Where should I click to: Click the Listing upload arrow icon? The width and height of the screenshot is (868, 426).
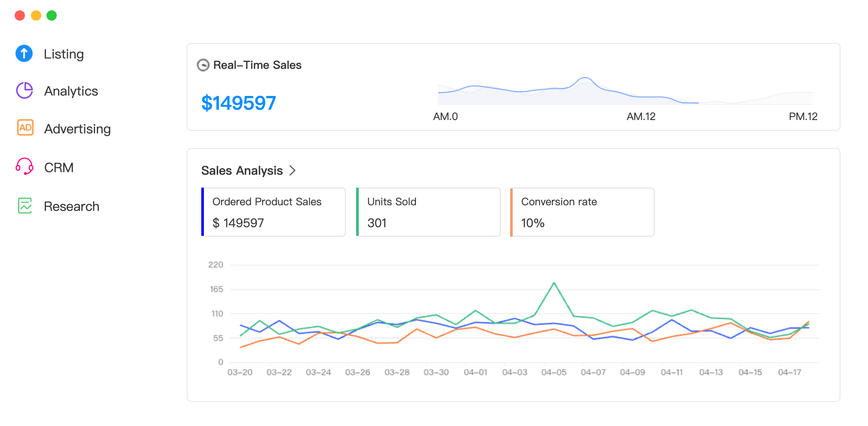[x=24, y=53]
